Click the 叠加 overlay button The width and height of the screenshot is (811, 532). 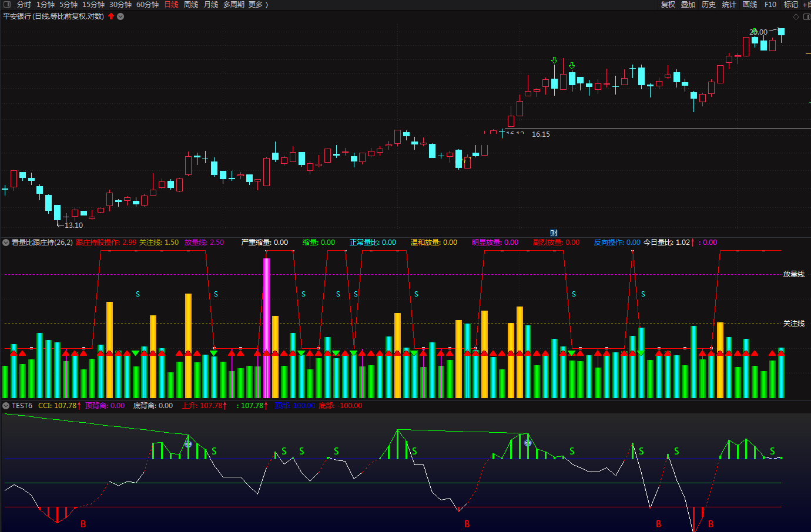(688, 5)
